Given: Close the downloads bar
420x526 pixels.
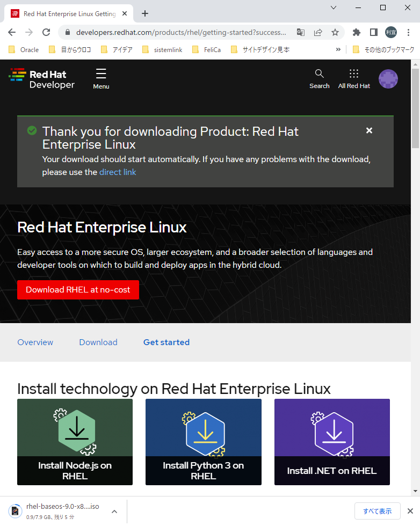Looking at the screenshot, I should [410, 511].
